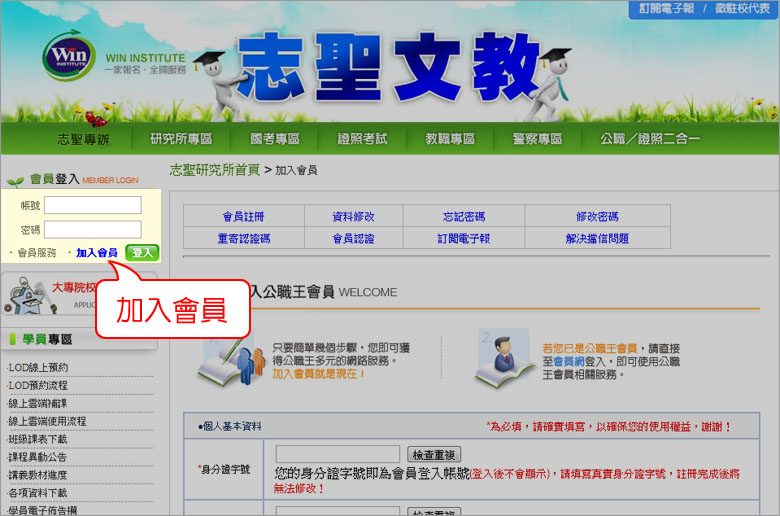Open LOD預約流程 in sidebar
Viewport: 780px width, 516px height.
point(38,386)
